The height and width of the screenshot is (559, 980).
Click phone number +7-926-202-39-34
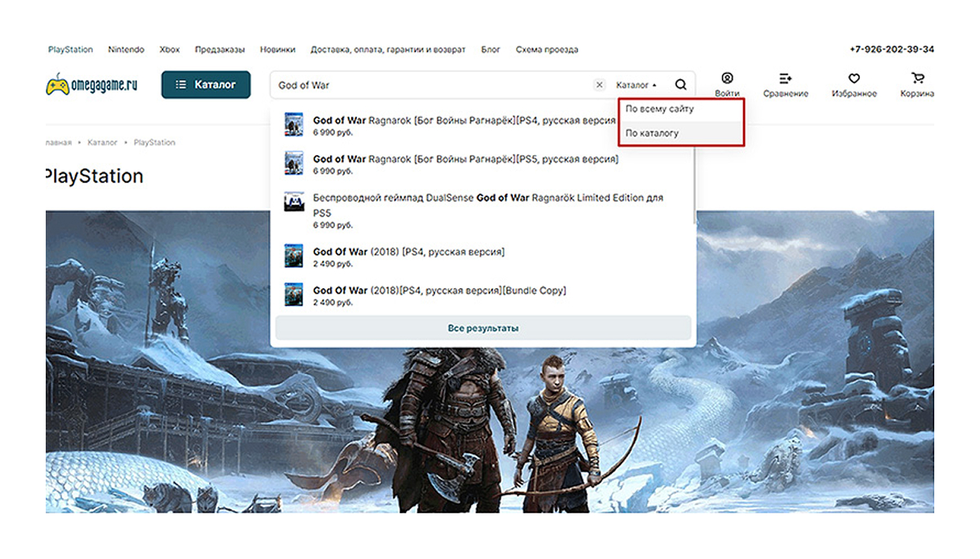[x=892, y=50]
